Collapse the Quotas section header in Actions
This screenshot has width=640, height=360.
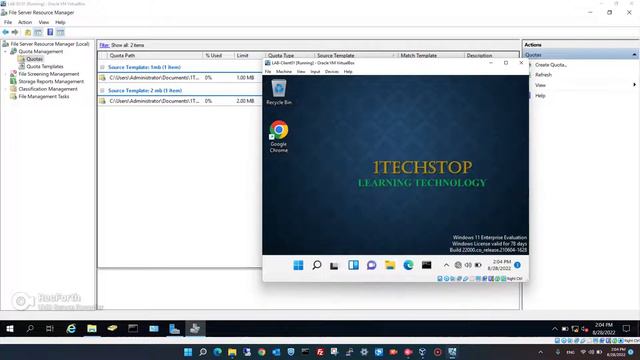pyautogui.click(x=634, y=55)
